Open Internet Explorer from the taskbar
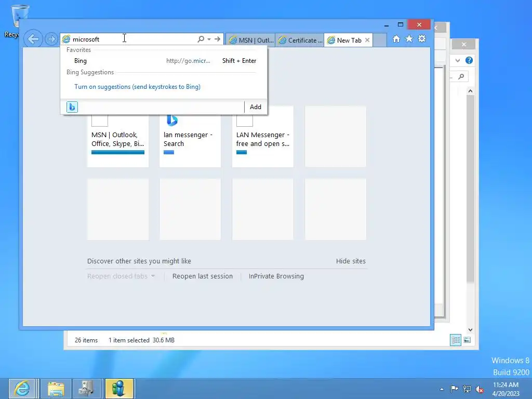 coord(22,389)
